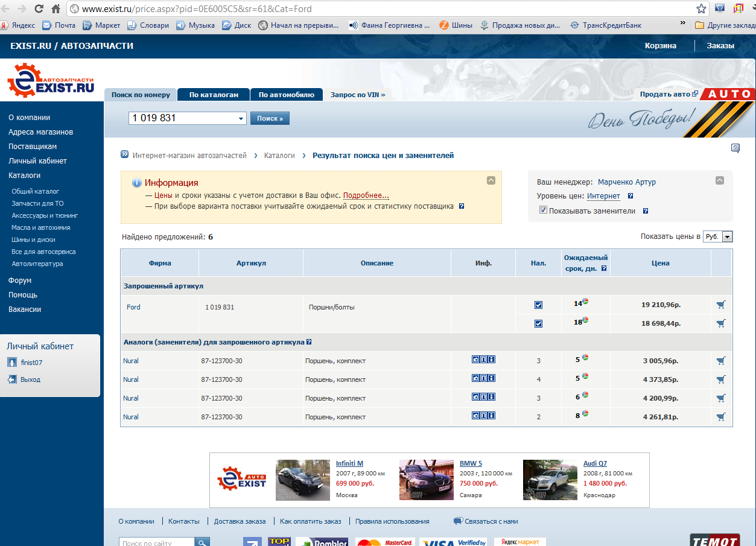This screenshot has width=756, height=546.
Task: Open manager Марченко Артур link
Action: [x=627, y=182]
